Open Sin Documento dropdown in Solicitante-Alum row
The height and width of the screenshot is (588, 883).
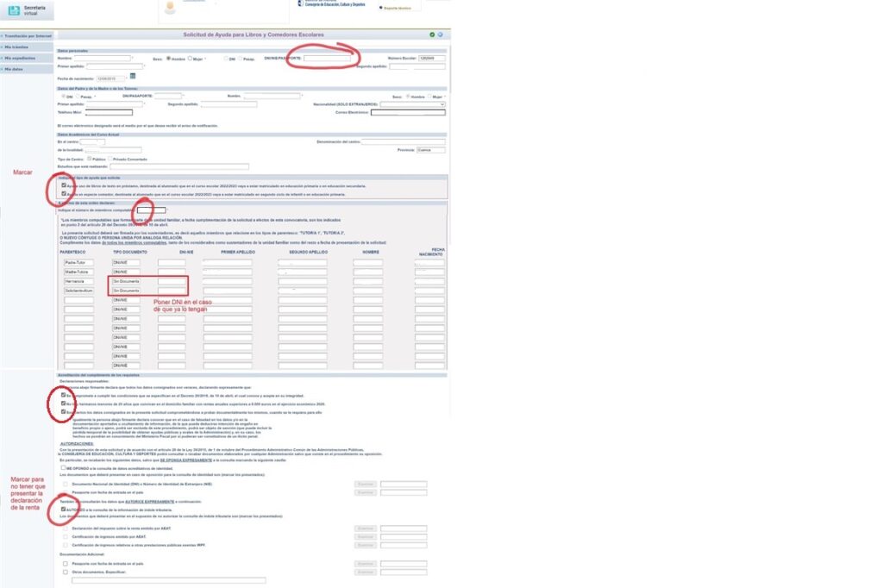(126, 291)
